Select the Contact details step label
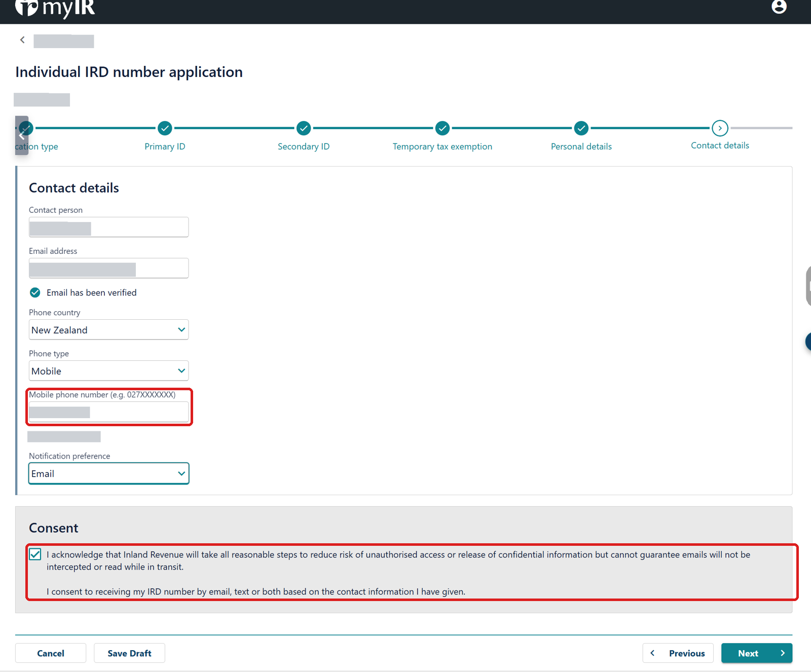 [x=720, y=145]
